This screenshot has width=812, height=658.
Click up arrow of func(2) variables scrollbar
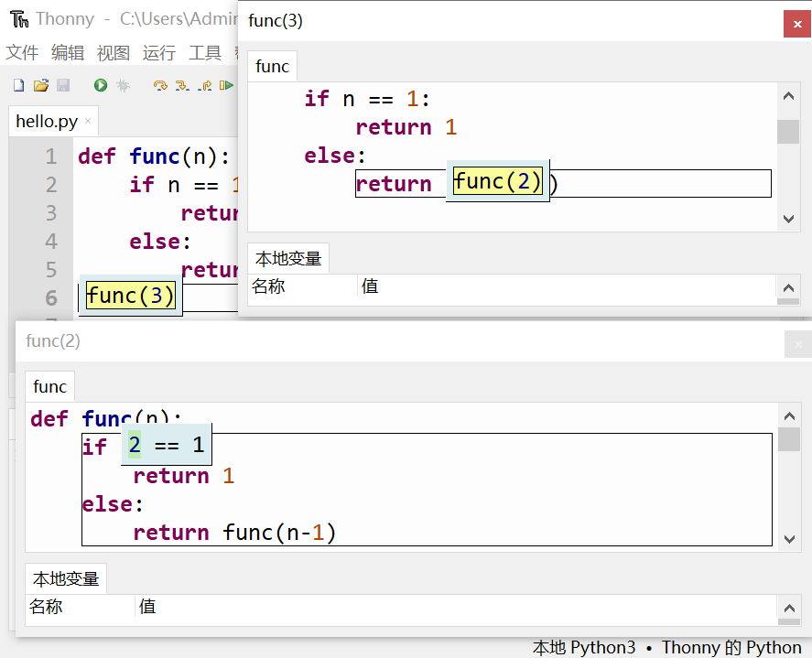tap(790, 609)
